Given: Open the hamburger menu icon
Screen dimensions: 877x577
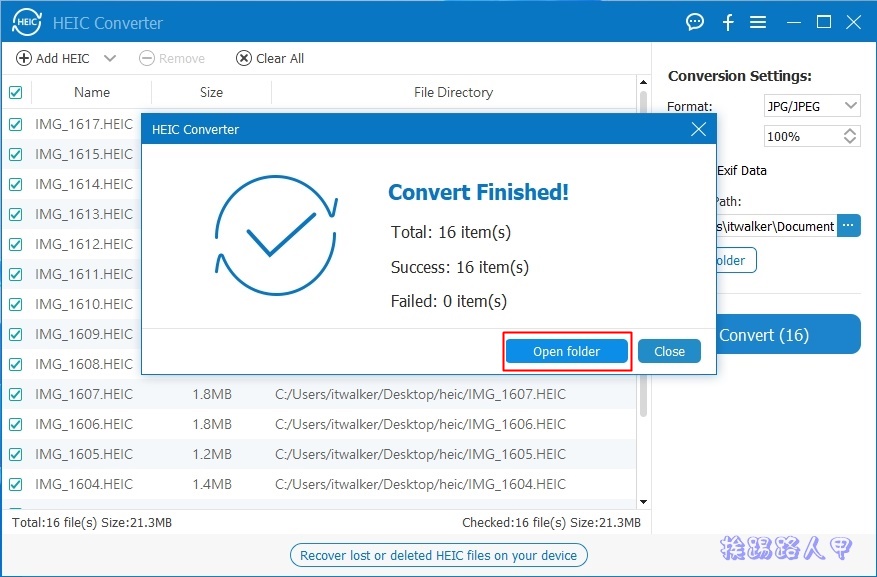Looking at the screenshot, I should [x=760, y=21].
